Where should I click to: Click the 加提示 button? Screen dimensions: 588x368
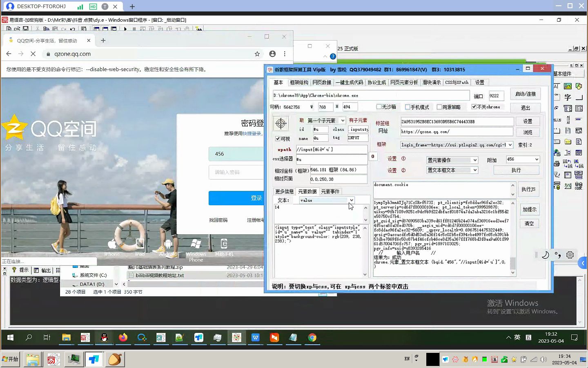point(529,209)
